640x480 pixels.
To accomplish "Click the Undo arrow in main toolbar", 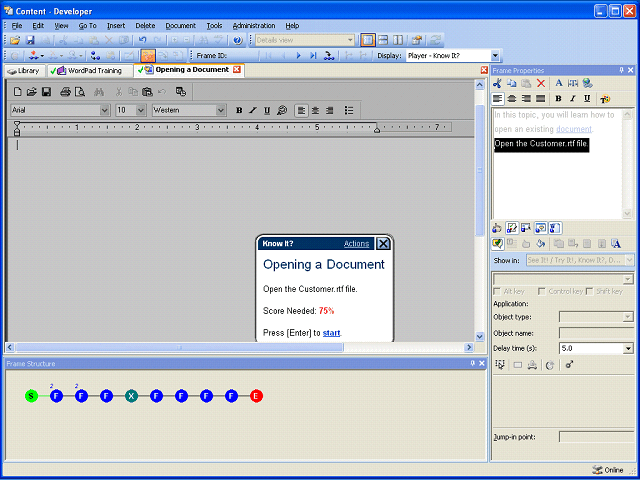I will pos(142,40).
